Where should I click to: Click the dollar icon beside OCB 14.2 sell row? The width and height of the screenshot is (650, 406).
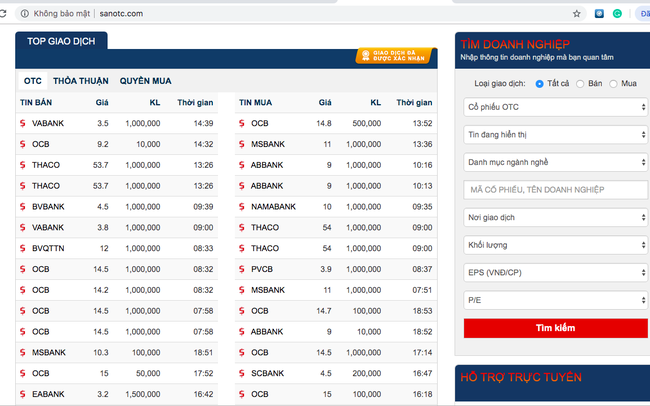22,290
